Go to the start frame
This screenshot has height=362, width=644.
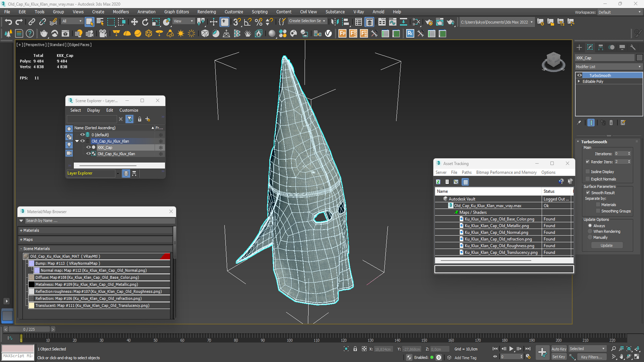point(495,349)
